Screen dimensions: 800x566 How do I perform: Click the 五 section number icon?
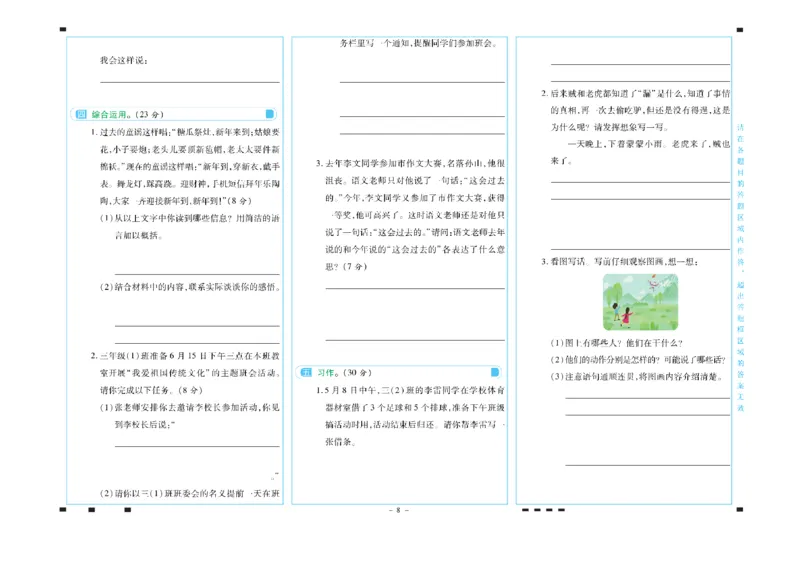coord(306,373)
